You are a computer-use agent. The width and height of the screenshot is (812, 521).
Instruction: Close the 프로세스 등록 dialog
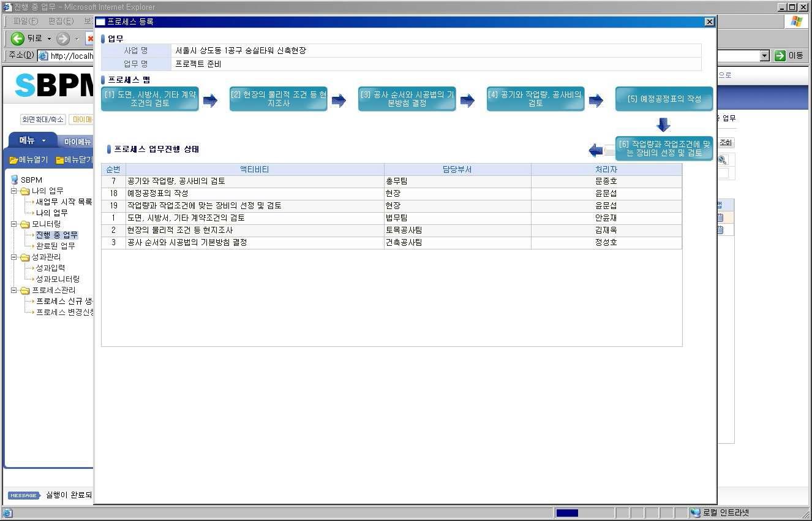pos(709,21)
